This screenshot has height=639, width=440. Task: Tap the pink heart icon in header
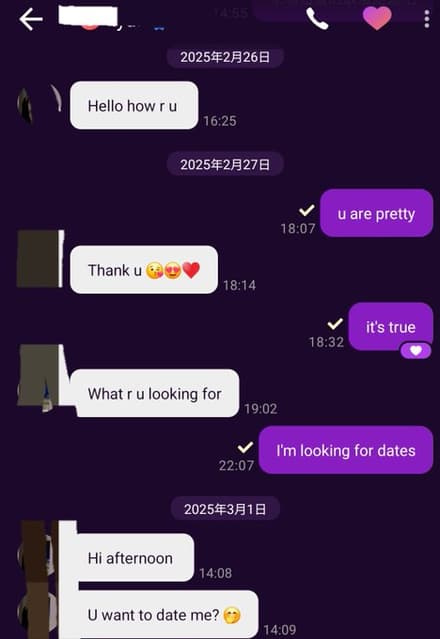(x=377, y=18)
